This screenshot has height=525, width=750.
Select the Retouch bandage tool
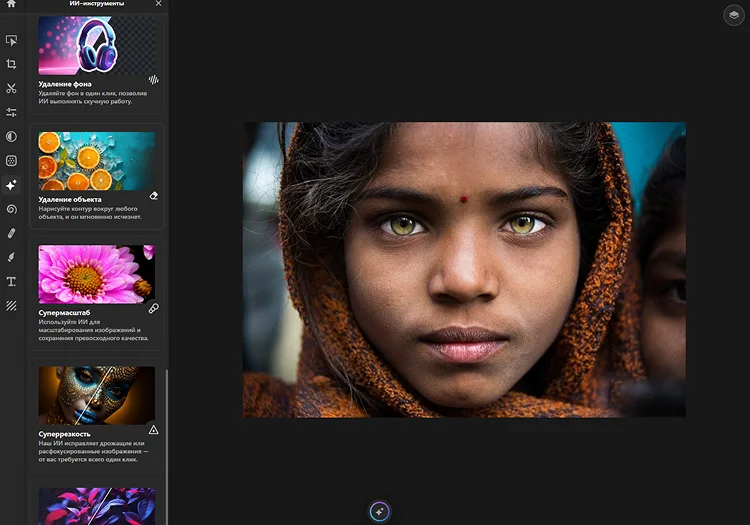point(11,233)
